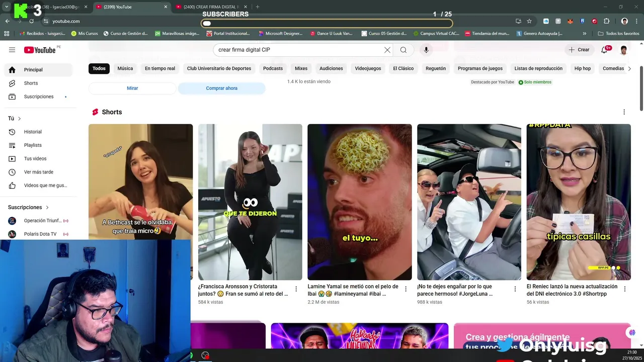This screenshot has width=644, height=362.
Task: Bookmark this page with star icon
Action: click(529, 21)
